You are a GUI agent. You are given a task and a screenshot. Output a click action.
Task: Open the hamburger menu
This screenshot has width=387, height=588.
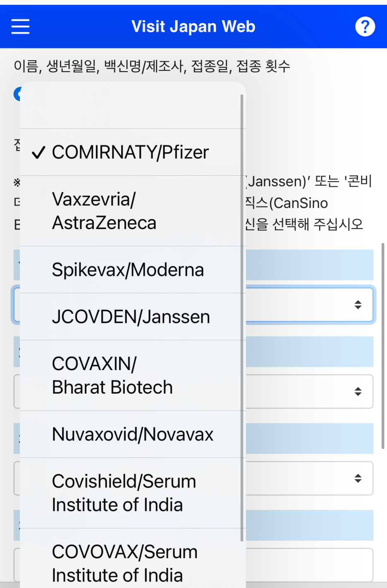point(20,26)
